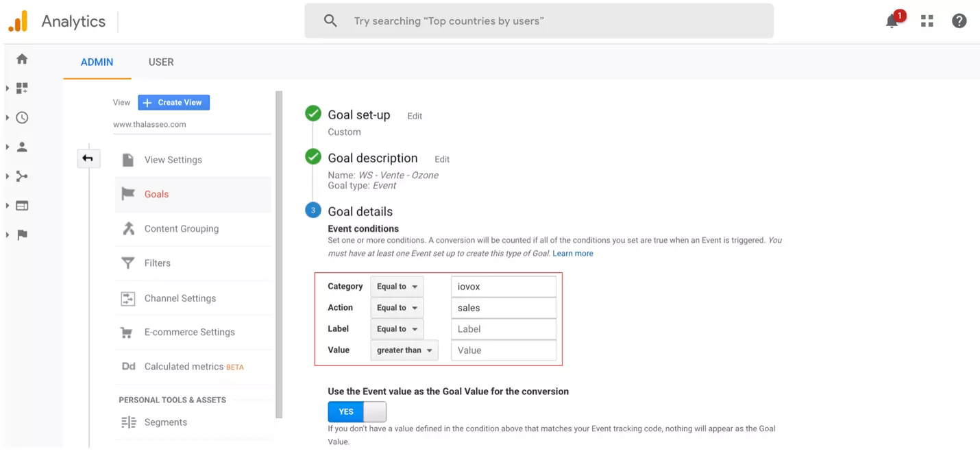The width and height of the screenshot is (980, 469).
Task: Click the Home icon in left sidebar
Action: click(x=22, y=60)
